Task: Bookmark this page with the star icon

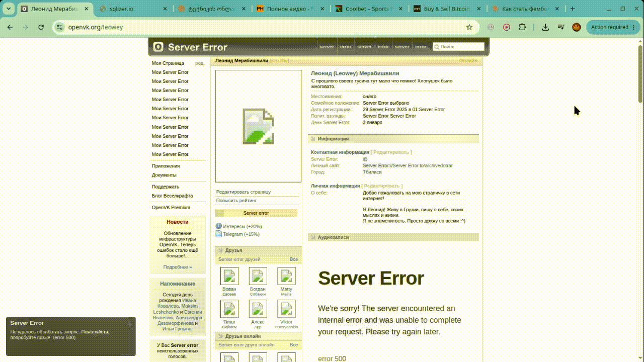Action: tap(469, 27)
